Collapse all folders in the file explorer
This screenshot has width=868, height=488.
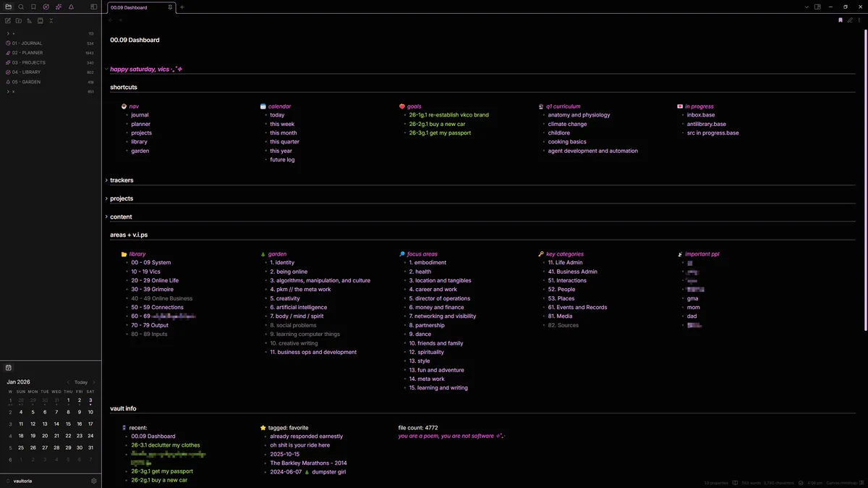(x=51, y=20)
